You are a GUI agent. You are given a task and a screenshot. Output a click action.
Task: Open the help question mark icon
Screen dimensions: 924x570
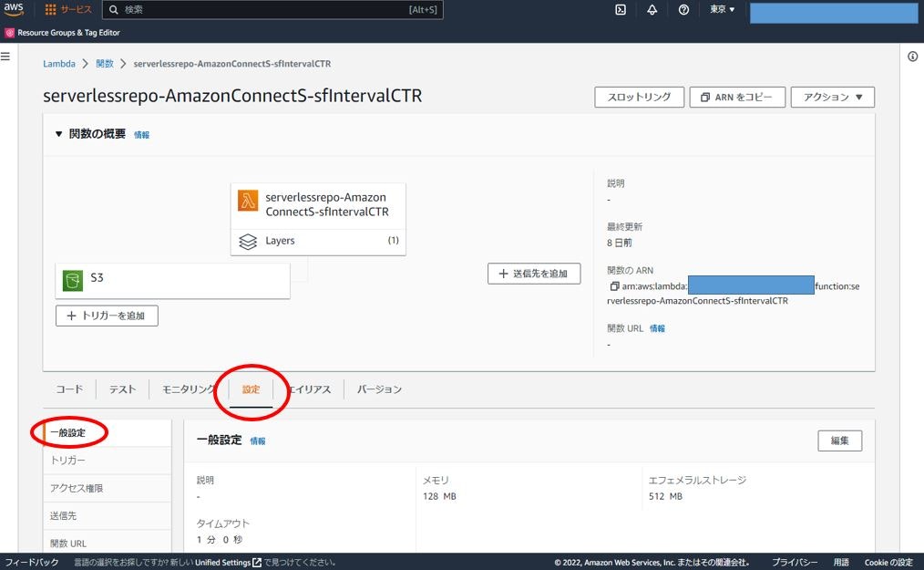pyautogui.click(x=683, y=9)
